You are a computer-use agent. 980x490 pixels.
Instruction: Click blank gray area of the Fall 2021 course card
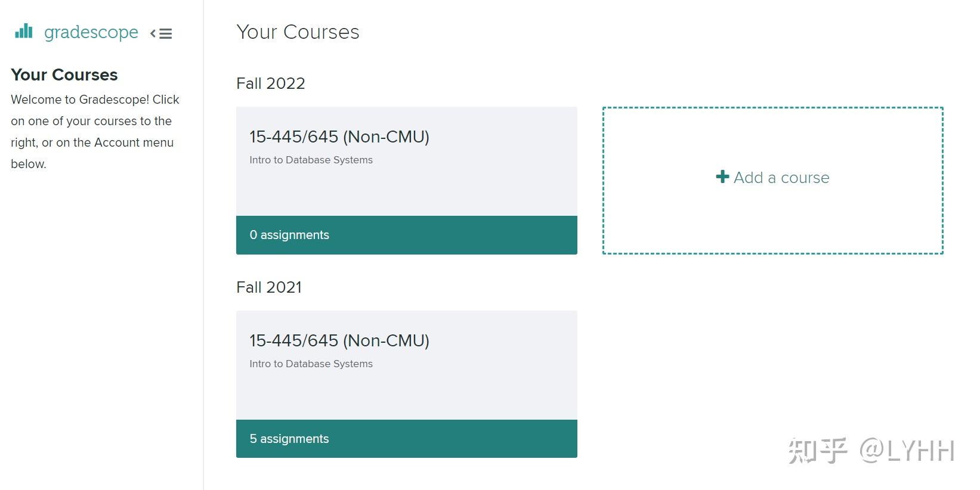477,393
